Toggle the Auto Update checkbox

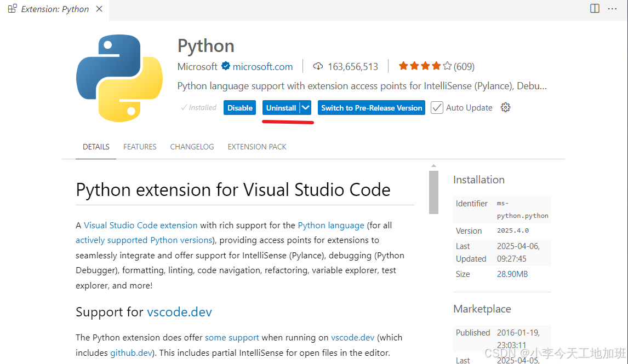pyautogui.click(x=437, y=108)
